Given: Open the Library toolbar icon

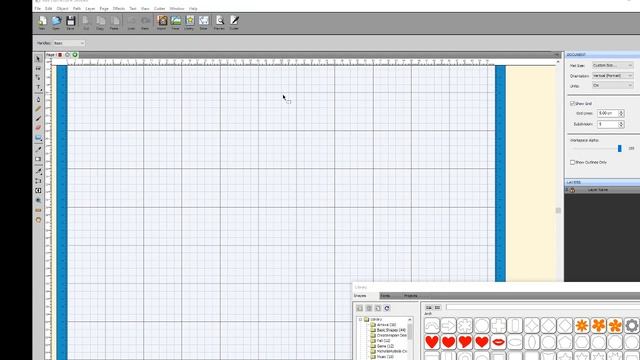Looking at the screenshot, I should click(x=189, y=22).
